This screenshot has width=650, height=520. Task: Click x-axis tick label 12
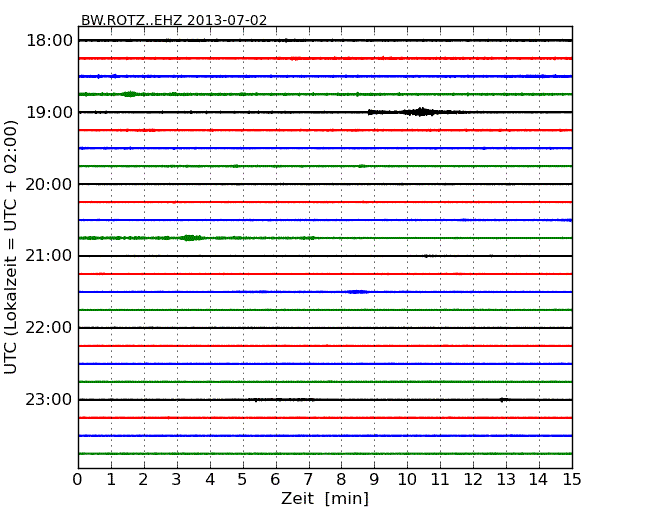tap(473, 479)
